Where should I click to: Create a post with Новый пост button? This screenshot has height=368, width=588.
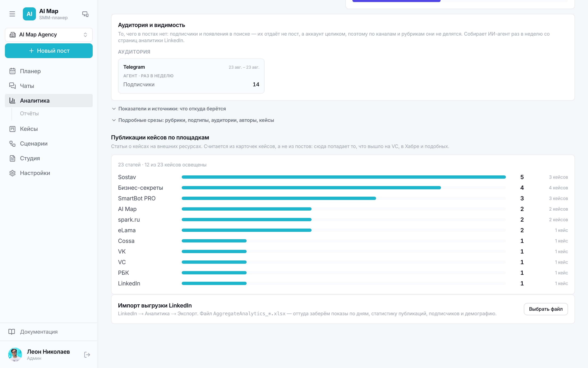[x=49, y=51]
